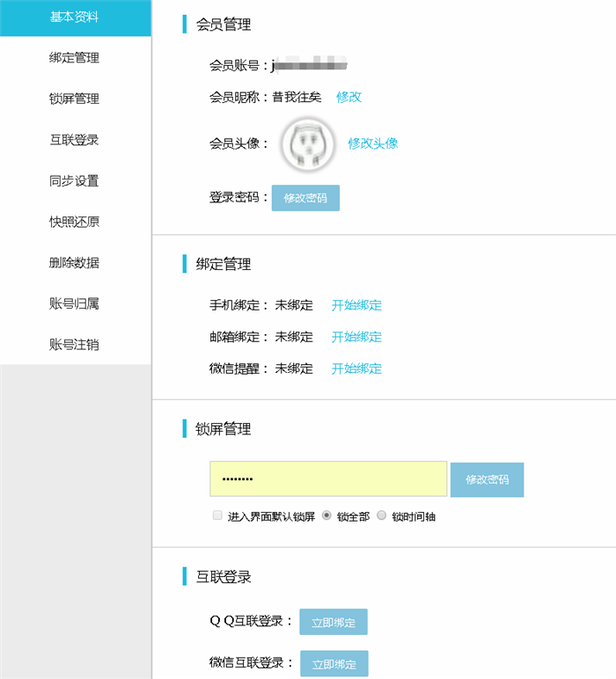Enable 进入界面默认锁屏 checkbox
The image size is (616, 679).
click(x=217, y=516)
